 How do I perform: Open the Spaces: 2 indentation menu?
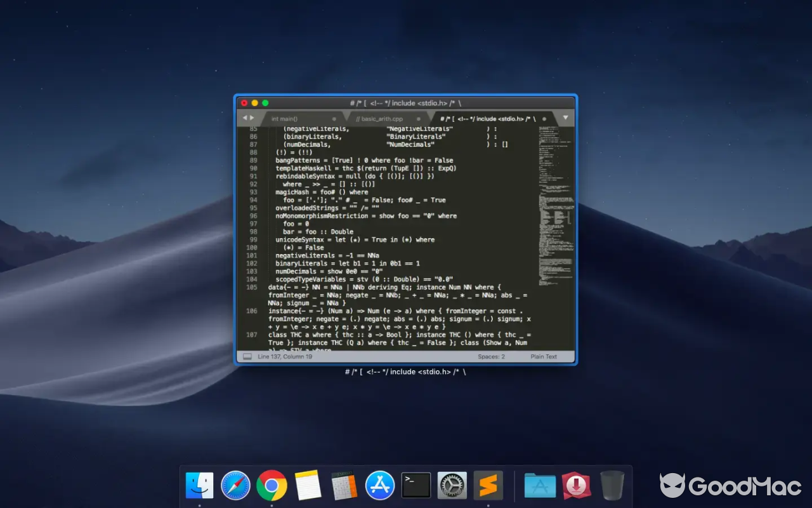pos(490,356)
